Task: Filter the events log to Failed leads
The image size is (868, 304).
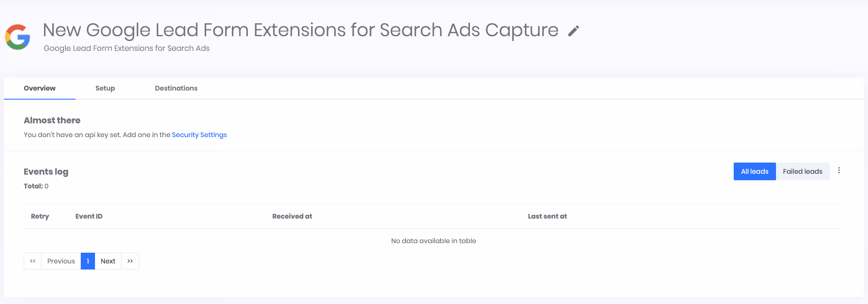Action: 802,171
